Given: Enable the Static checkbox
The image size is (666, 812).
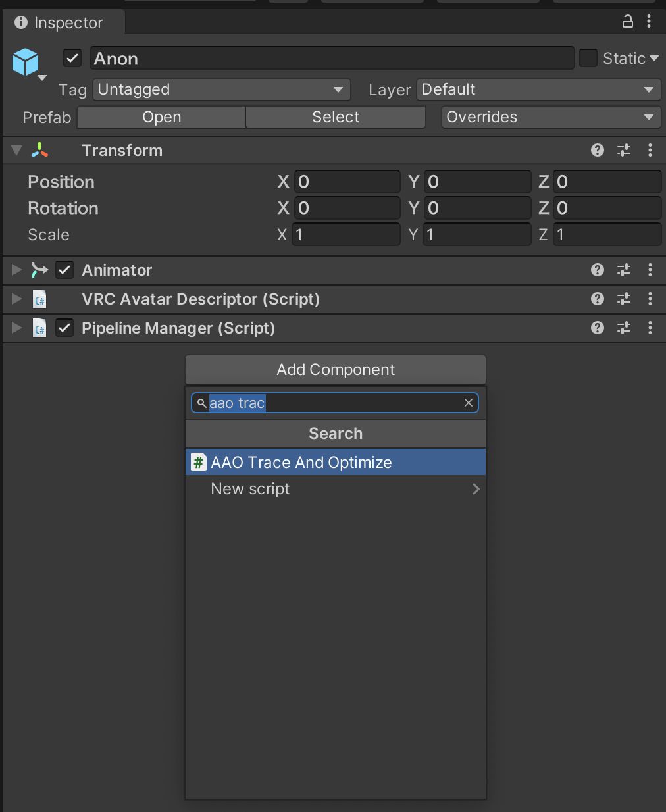Looking at the screenshot, I should tap(588, 58).
